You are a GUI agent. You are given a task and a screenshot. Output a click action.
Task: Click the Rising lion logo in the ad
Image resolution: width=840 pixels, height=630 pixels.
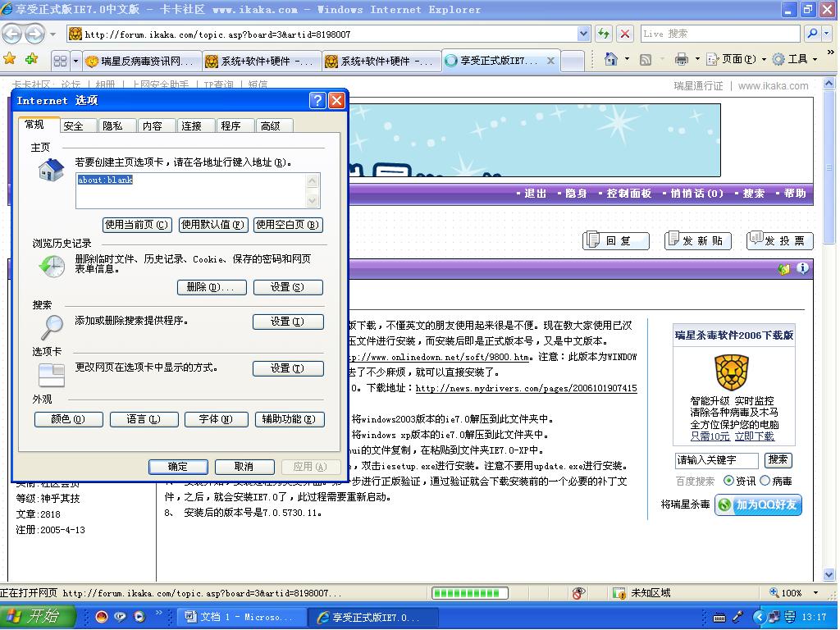pyautogui.click(x=732, y=373)
